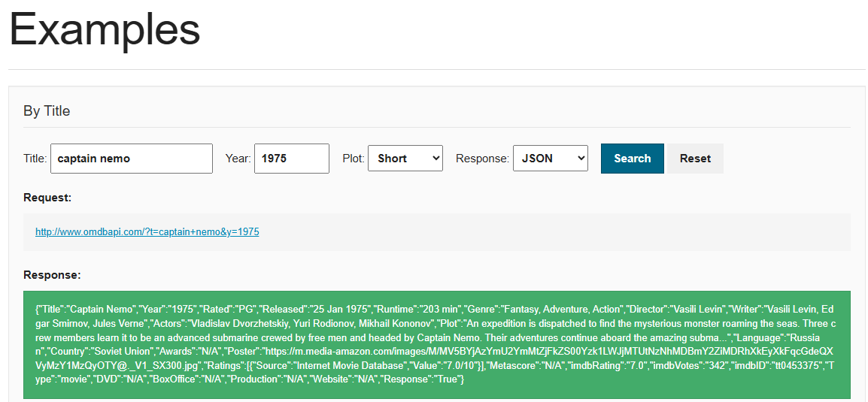Click the Title input containing captain nemo

[132, 159]
